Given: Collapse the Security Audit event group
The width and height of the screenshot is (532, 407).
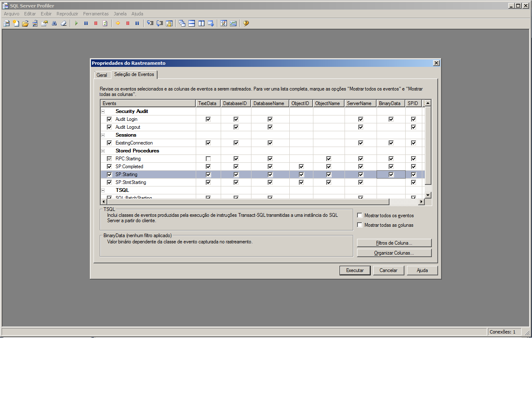Looking at the screenshot, I should [x=103, y=111].
